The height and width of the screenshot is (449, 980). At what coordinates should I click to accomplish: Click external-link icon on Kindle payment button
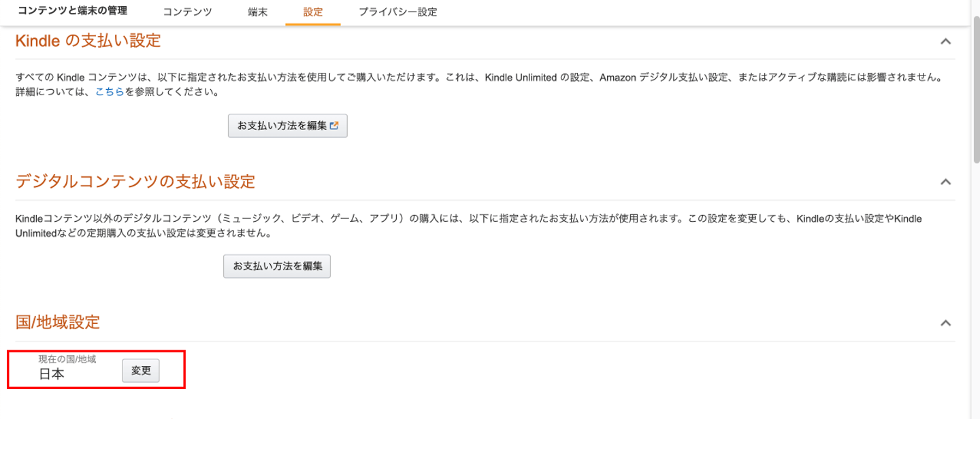(334, 126)
